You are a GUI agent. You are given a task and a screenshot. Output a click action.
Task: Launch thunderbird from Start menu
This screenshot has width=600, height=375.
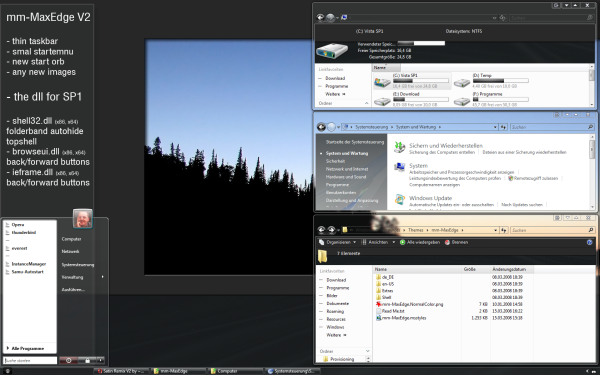coord(23,233)
